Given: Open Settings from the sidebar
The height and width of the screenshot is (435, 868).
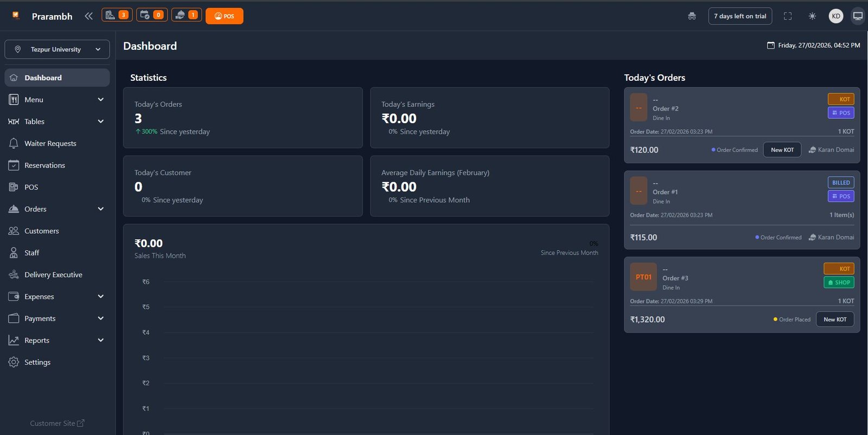Looking at the screenshot, I should (x=37, y=362).
